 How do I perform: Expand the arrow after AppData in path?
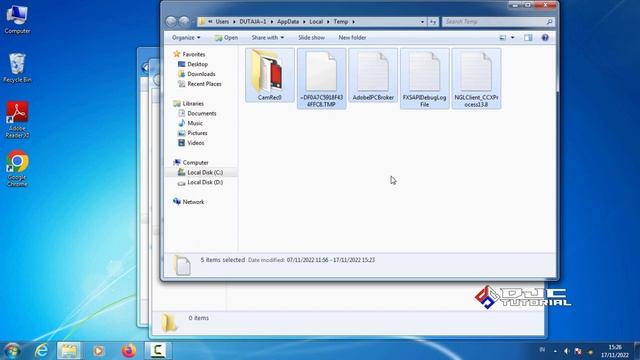[304, 22]
